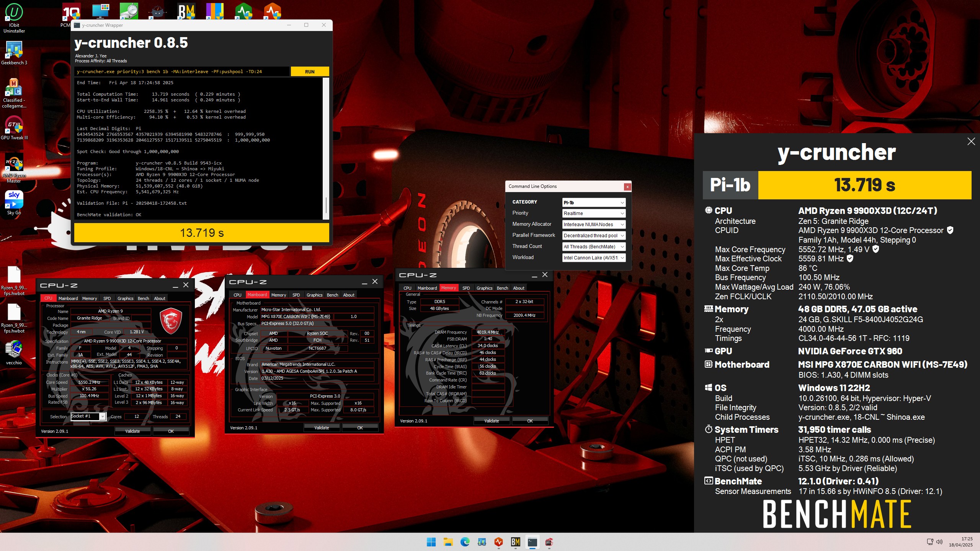
Task: Open the Sky Go desktop shortcut
Action: click(14, 203)
